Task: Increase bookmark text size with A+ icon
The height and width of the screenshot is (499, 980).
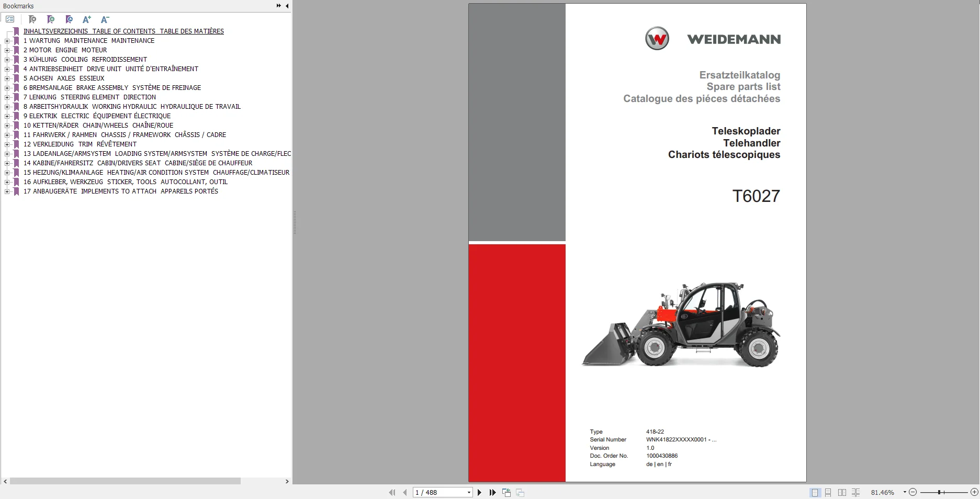Action: click(x=87, y=19)
